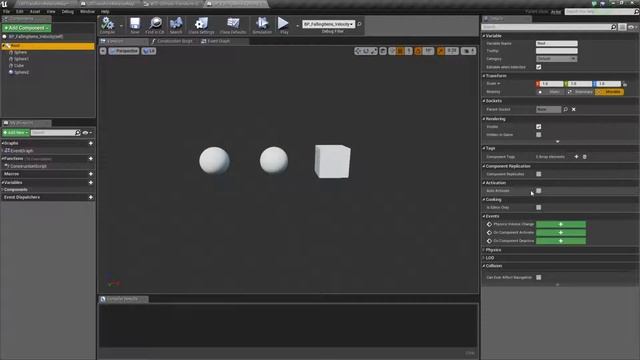This screenshot has width=640, height=360.
Task: Open Class Defaults from the toolbar
Action: click(x=233, y=24)
